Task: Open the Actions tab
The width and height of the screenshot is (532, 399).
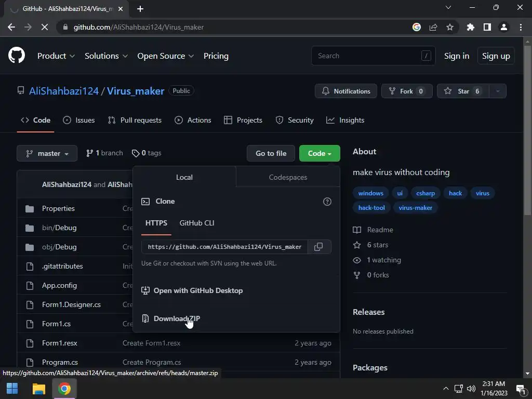Action: [x=193, y=120]
